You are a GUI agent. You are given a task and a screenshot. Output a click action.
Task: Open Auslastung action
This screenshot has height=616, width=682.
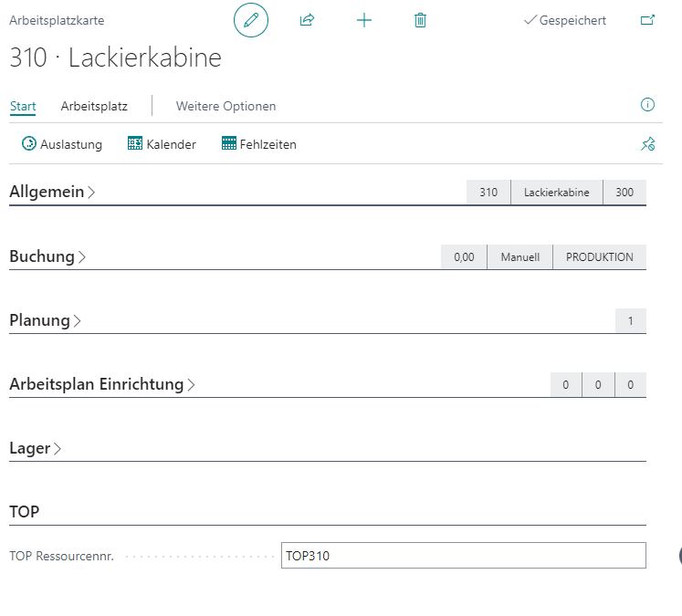(62, 144)
